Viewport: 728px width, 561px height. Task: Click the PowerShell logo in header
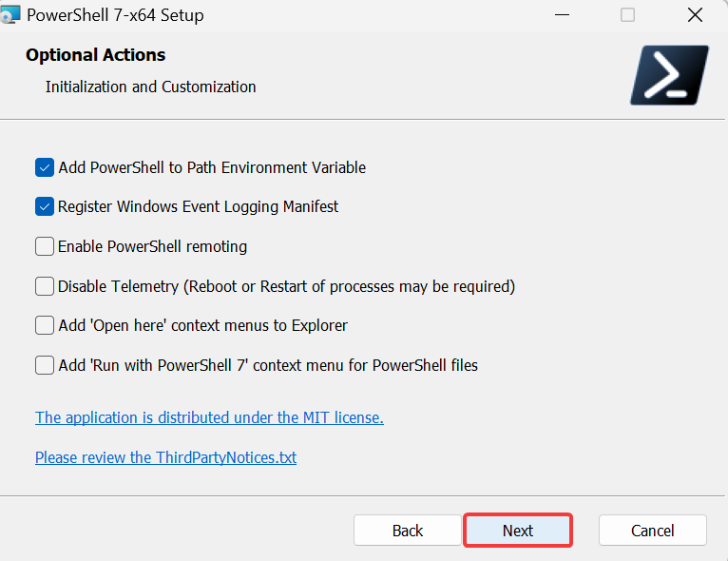[x=669, y=75]
